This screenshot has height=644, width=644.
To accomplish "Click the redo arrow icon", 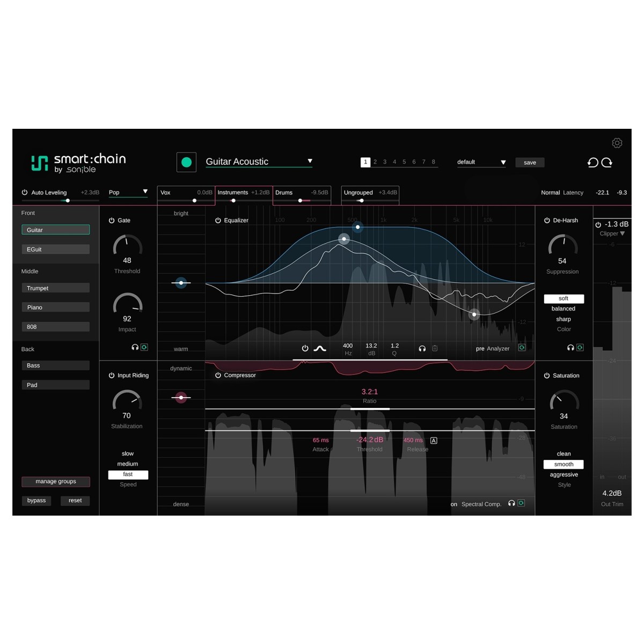I will [607, 163].
